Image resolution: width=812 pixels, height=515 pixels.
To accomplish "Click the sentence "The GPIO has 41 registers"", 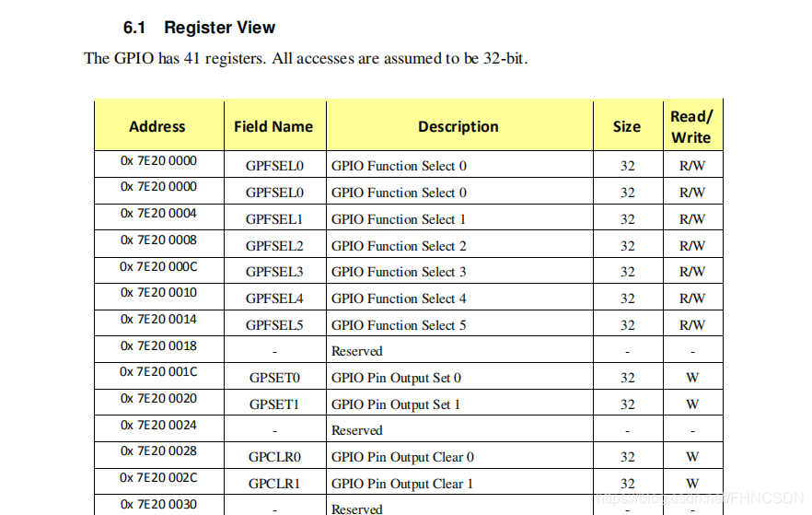I will (175, 58).
